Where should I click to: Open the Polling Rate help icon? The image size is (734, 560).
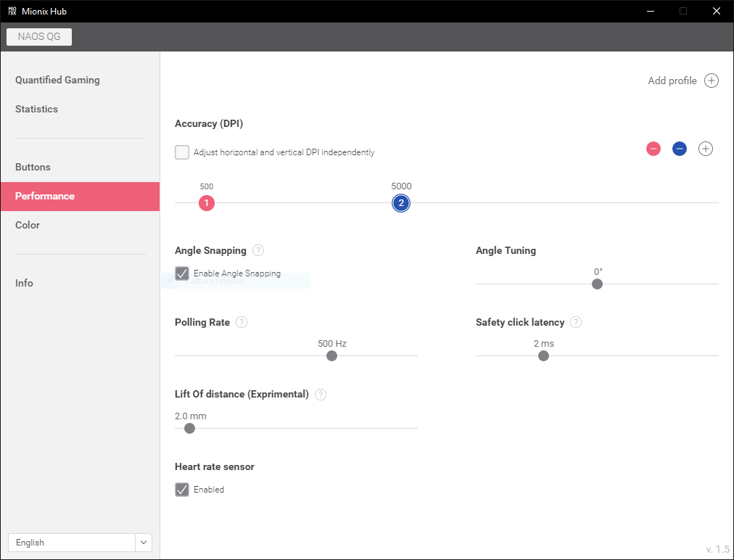(242, 322)
